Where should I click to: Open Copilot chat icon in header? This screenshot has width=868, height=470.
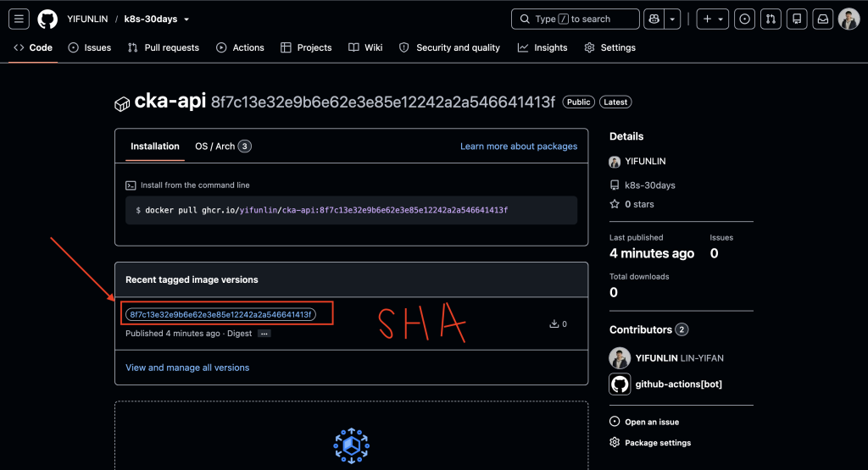(654, 19)
